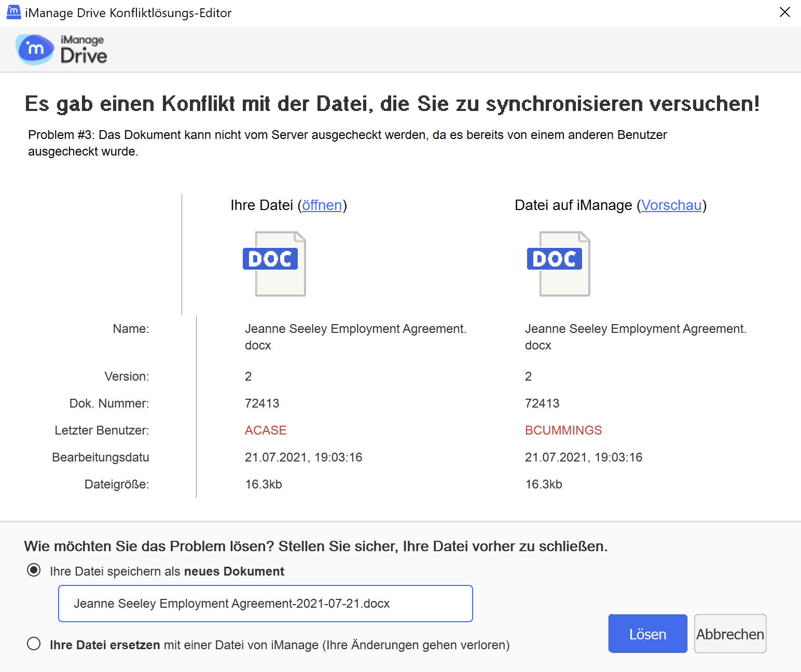Click the 'Bearbeitungsdatu' label
This screenshot has width=801, height=672.
[x=101, y=457]
